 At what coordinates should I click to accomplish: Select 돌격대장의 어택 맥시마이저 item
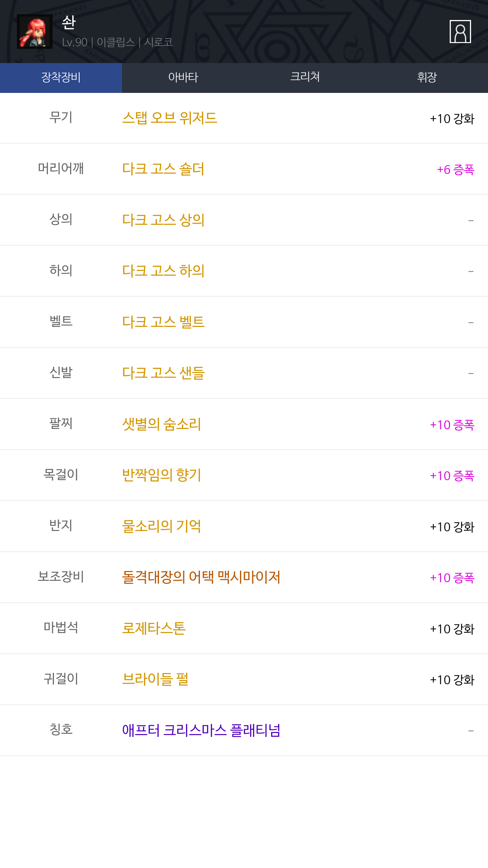[201, 577]
